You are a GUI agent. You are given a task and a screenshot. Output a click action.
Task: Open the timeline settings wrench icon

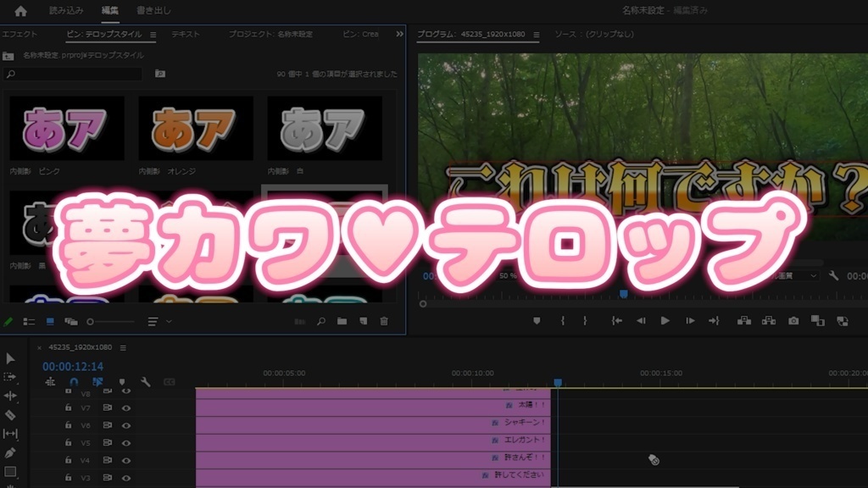(x=146, y=382)
